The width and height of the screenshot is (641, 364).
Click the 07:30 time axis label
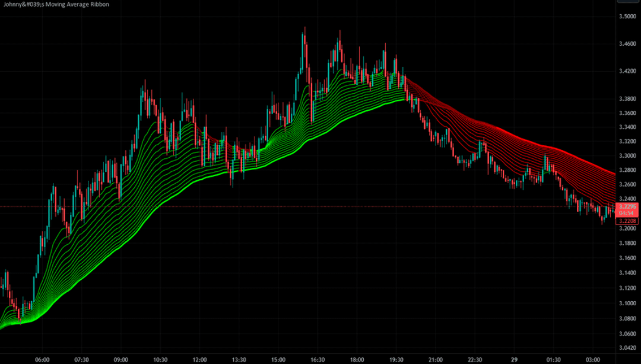[81, 360]
